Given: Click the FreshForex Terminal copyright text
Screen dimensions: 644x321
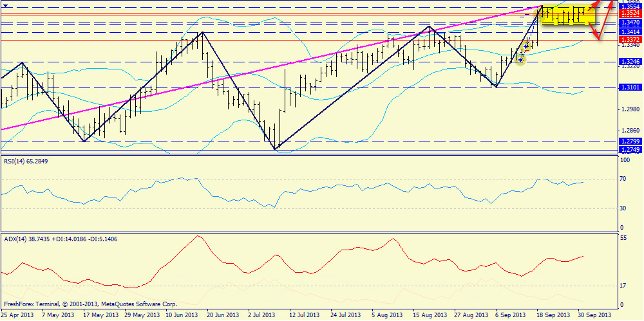Looking at the screenshot, I should [x=90, y=303].
